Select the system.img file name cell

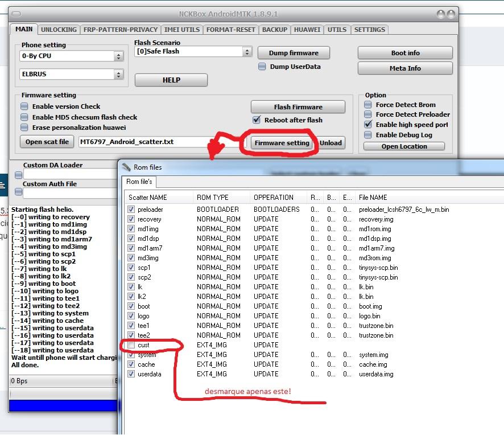pyautogui.click(x=374, y=355)
